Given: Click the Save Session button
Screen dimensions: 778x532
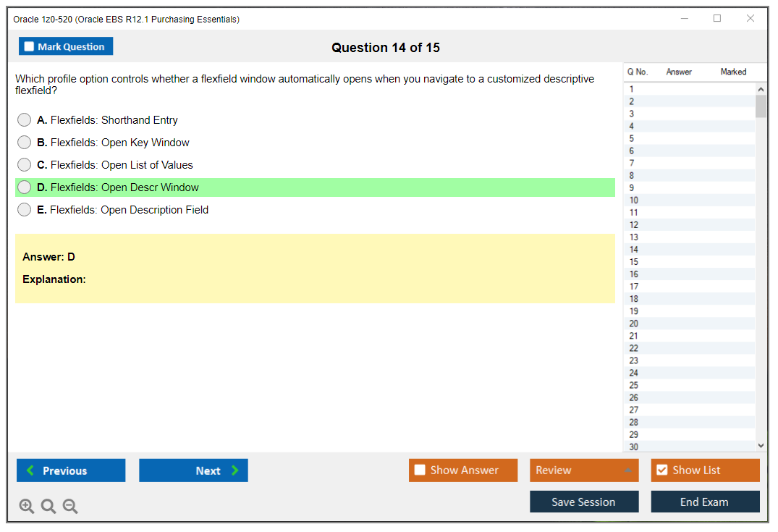Looking at the screenshot, I should point(584,502).
